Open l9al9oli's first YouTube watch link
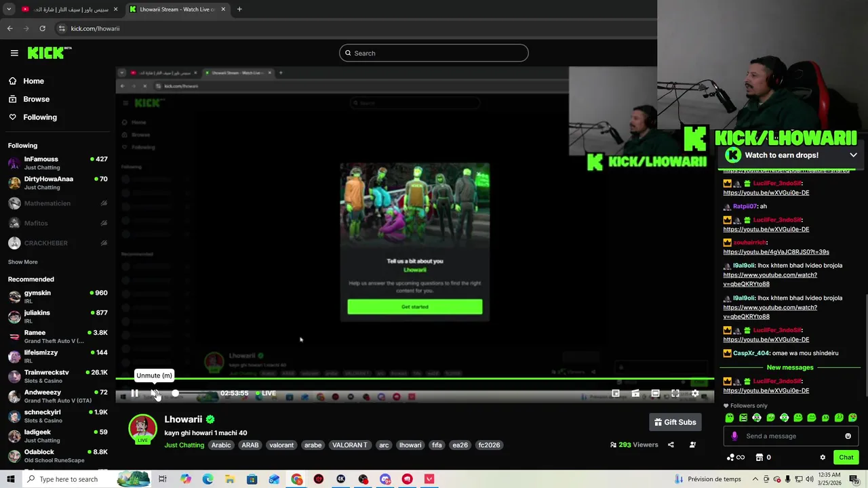Viewport: 868px width, 488px height. pos(770,279)
